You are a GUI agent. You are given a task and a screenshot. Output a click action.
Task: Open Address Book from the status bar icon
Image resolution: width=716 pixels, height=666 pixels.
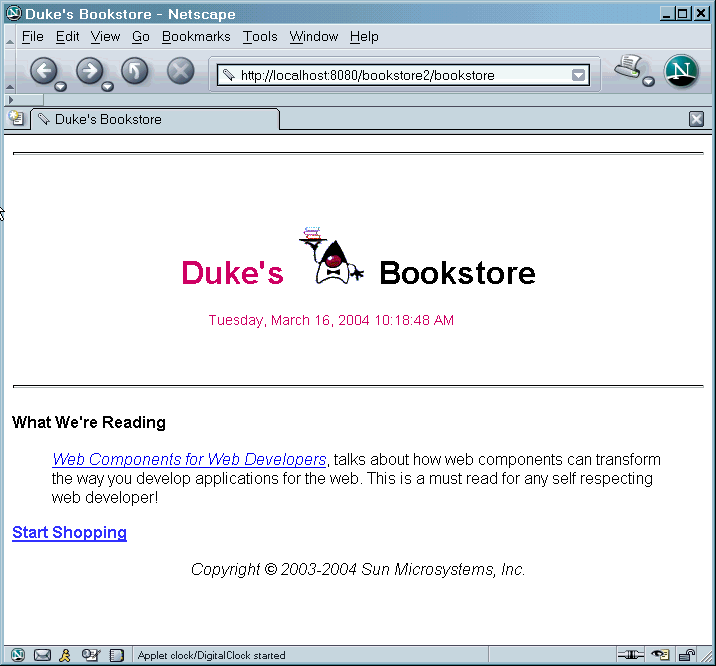click(x=116, y=655)
